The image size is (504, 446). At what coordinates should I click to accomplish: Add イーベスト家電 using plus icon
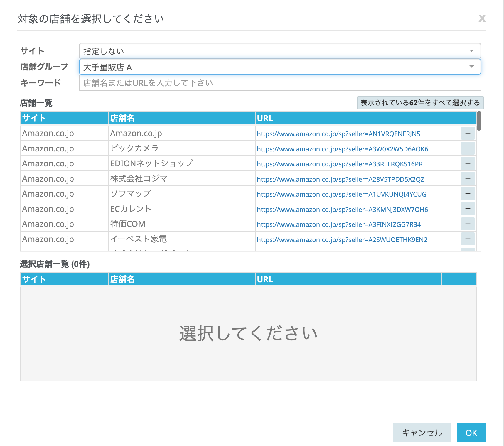point(468,239)
